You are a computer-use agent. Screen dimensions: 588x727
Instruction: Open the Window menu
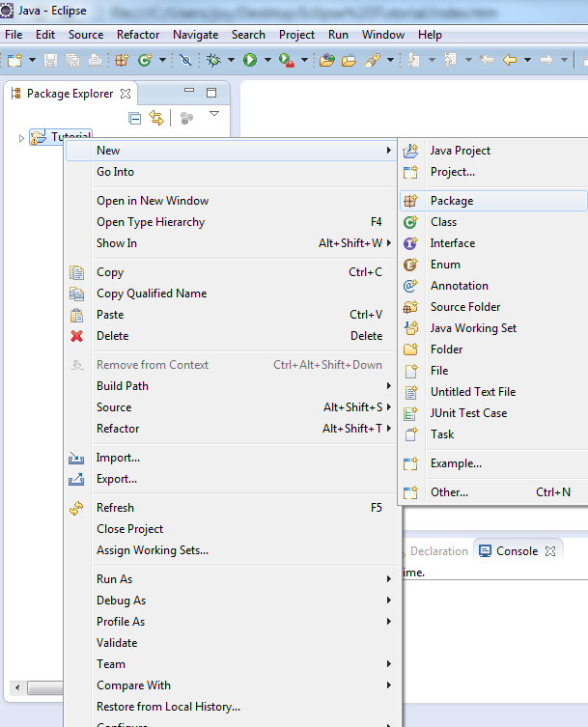(383, 35)
